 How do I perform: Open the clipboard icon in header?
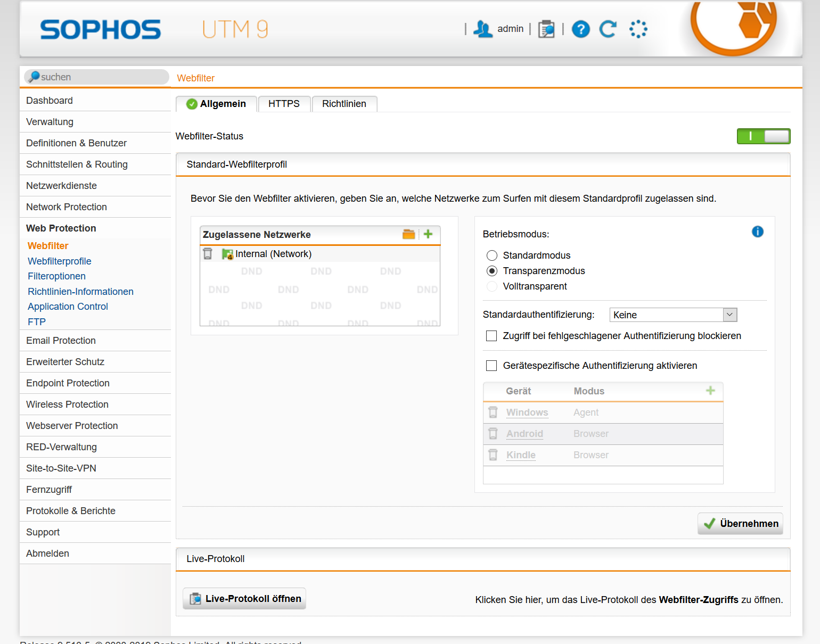pyautogui.click(x=546, y=29)
